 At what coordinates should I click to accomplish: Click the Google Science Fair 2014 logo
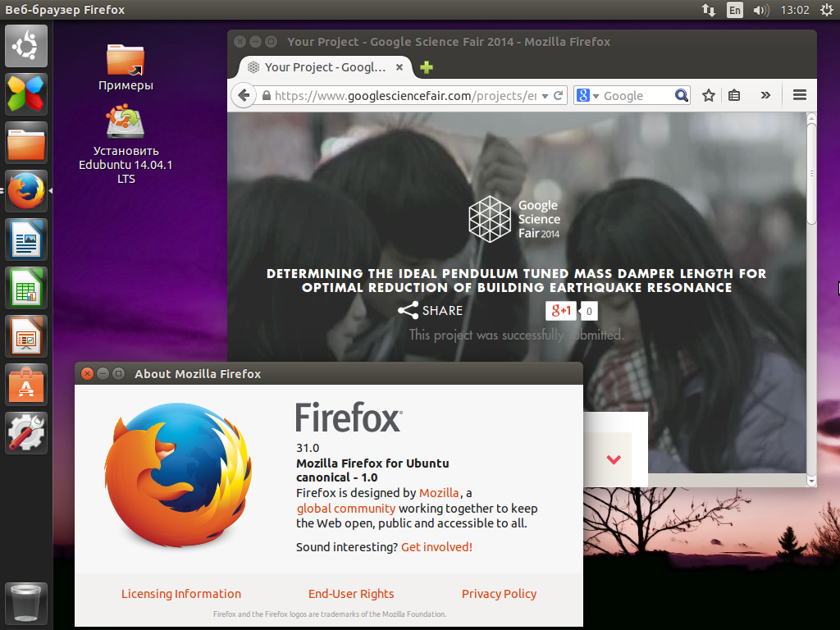514,219
